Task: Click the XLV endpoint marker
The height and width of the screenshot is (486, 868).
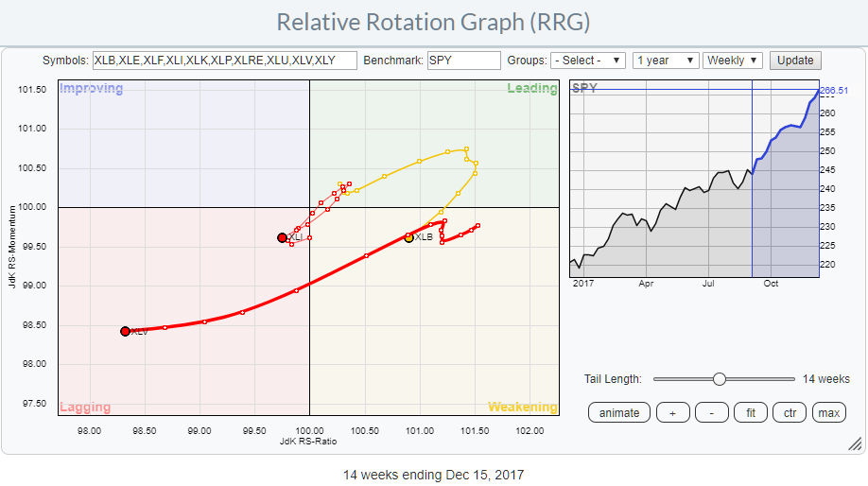Action: [x=125, y=331]
